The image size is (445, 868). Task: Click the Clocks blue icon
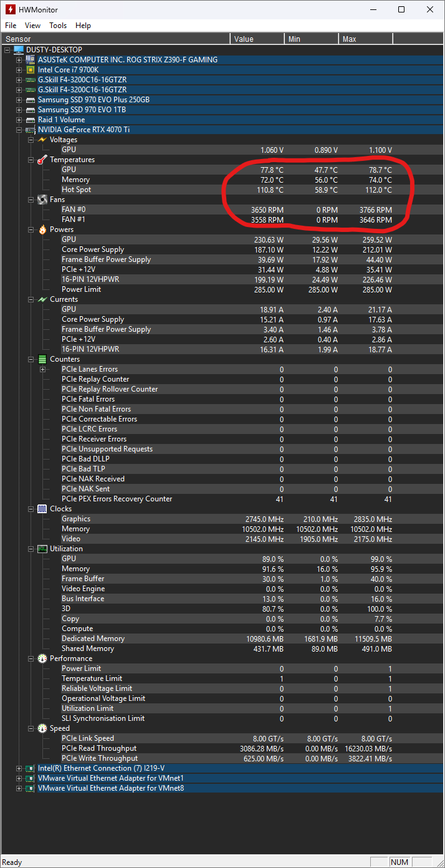42,509
